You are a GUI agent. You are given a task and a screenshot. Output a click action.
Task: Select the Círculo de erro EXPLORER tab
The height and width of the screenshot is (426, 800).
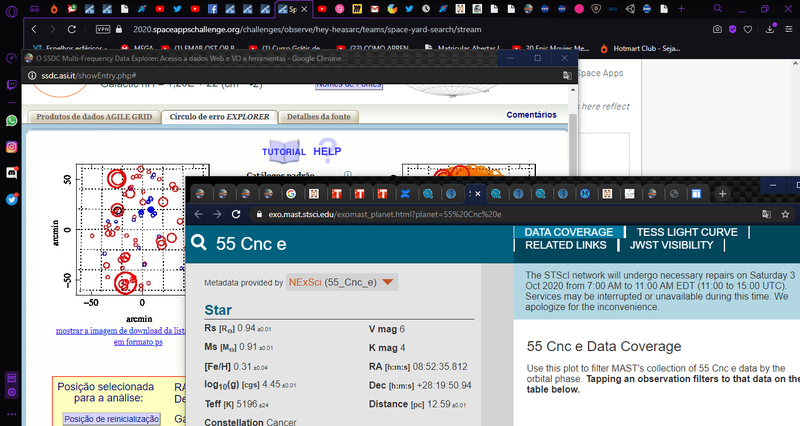point(219,116)
